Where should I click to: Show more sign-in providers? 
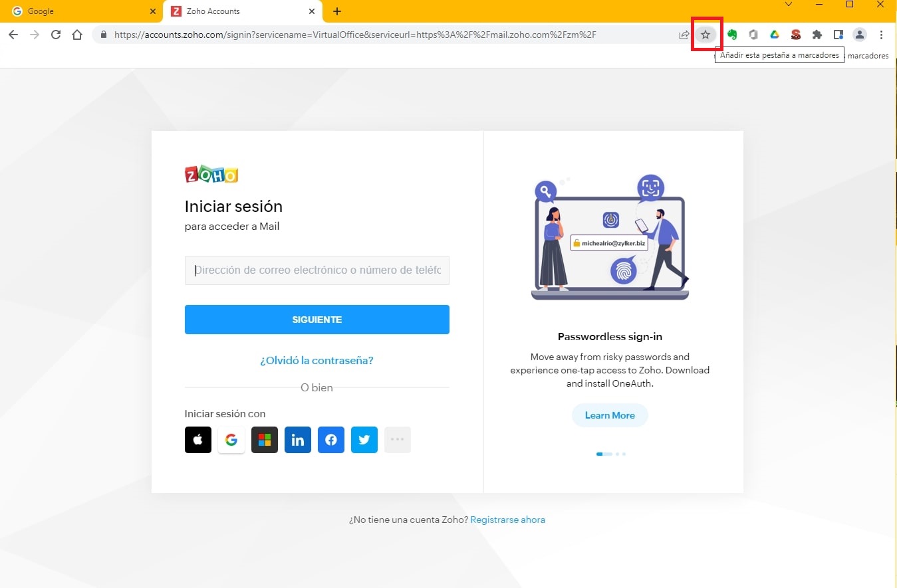398,440
